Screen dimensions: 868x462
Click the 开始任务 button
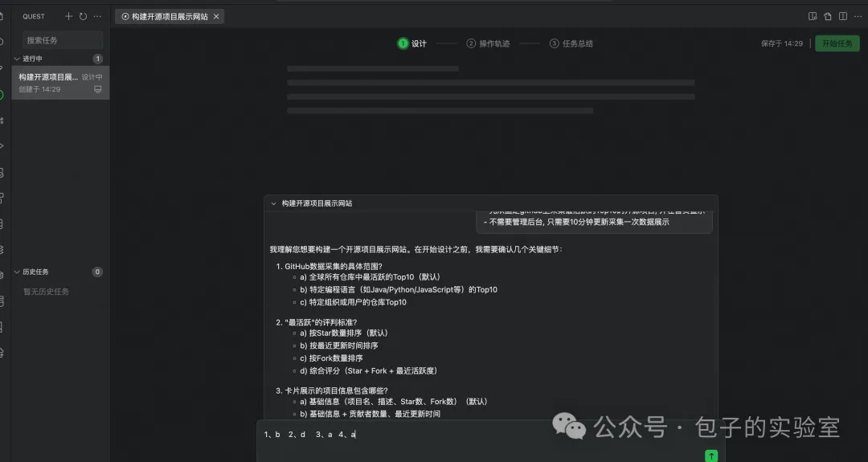point(837,43)
